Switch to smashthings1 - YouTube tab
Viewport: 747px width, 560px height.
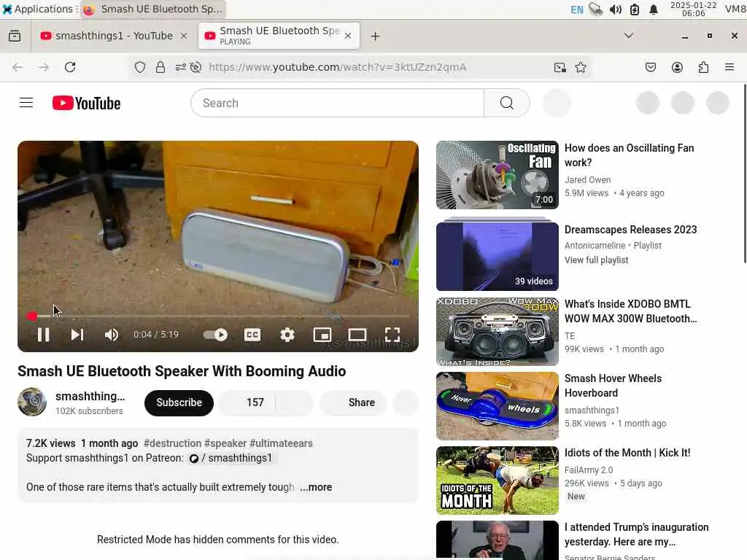click(x=113, y=36)
